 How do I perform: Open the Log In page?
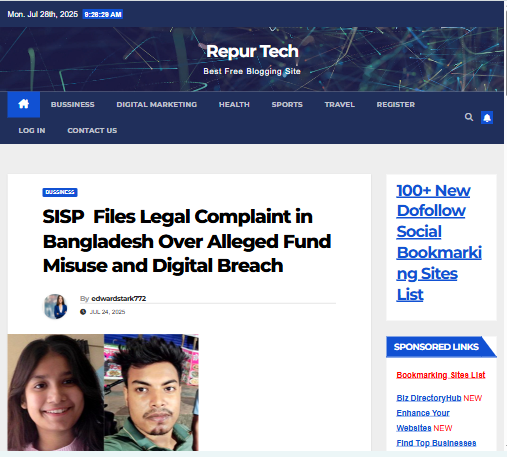(x=32, y=131)
